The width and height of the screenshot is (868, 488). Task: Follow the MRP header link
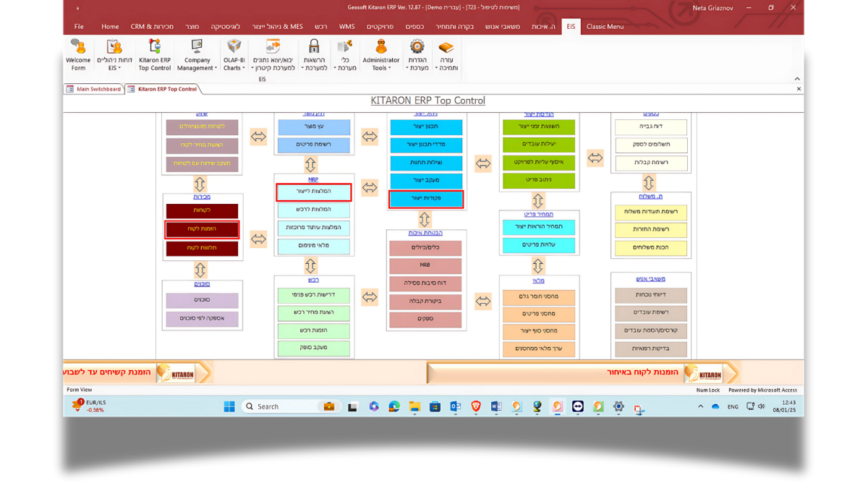(313, 179)
